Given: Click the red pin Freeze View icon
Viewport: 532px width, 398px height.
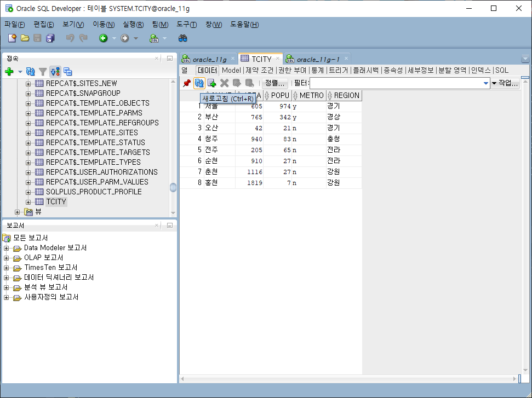Looking at the screenshot, I should pyautogui.click(x=187, y=83).
